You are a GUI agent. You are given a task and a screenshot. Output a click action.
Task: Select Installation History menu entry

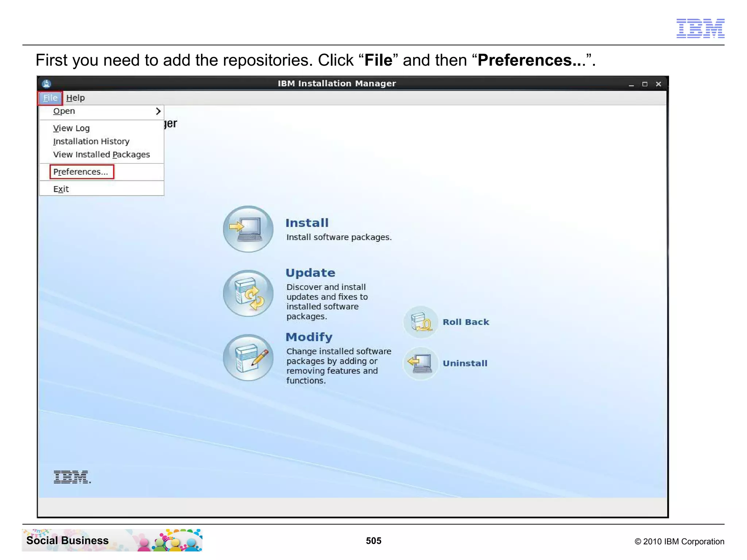pos(101,141)
